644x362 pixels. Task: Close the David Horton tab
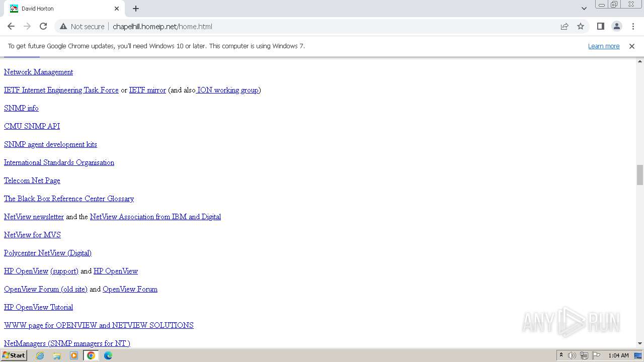pos(117,9)
